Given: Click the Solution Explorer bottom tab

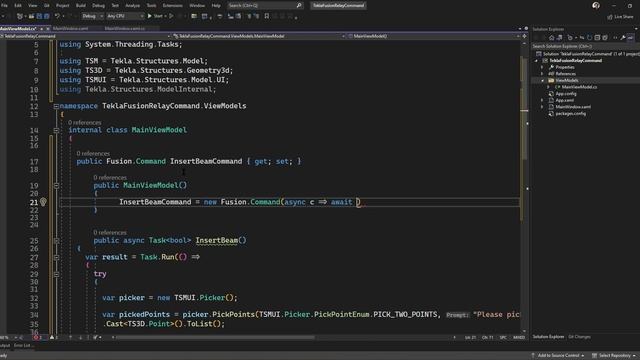Looking at the screenshot, I should point(549,337).
